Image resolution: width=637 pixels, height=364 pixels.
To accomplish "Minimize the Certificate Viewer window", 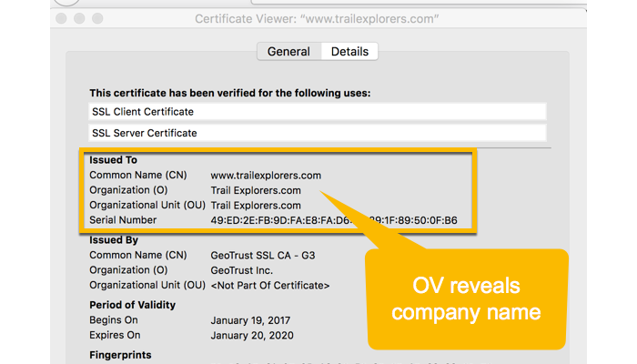I will 79,18.
